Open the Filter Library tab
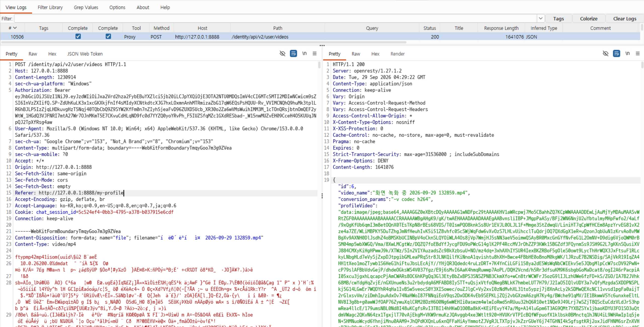The height and width of the screenshot is (327, 644). pyautogui.click(x=50, y=7)
